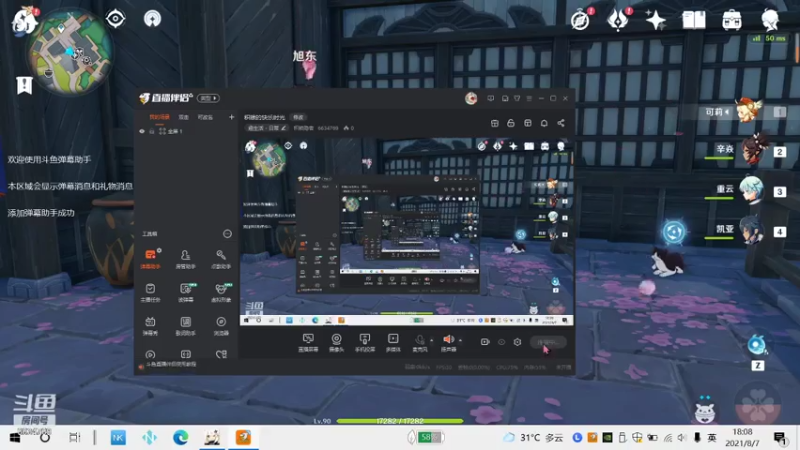Switch to party member 可莉
This screenshot has height=450, width=800.
click(744, 112)
